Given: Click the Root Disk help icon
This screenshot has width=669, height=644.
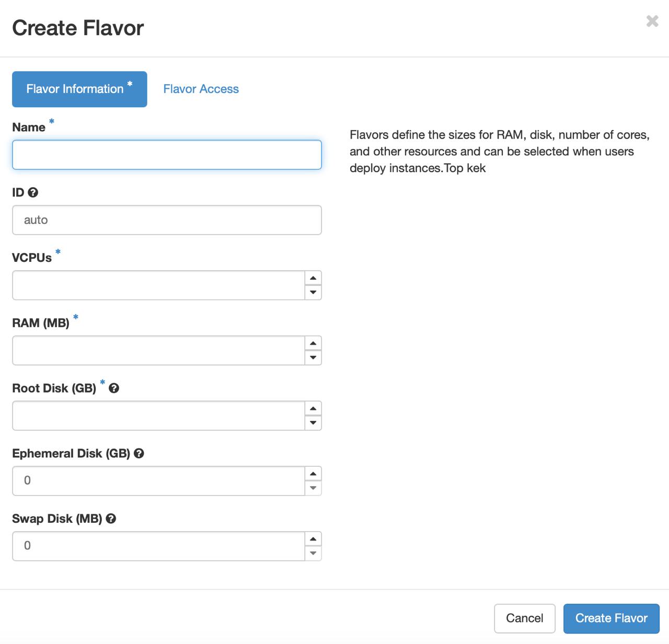Looking at the screenshot, I should coord(114,388).
